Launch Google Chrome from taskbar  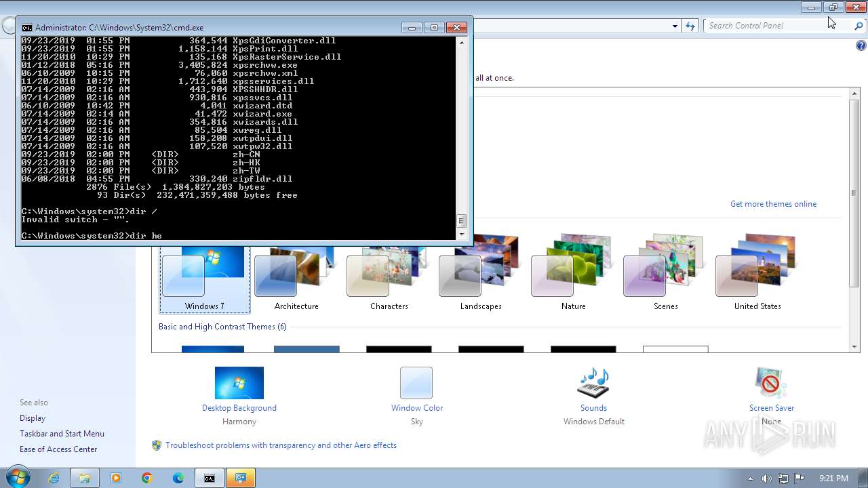point(147,478)
